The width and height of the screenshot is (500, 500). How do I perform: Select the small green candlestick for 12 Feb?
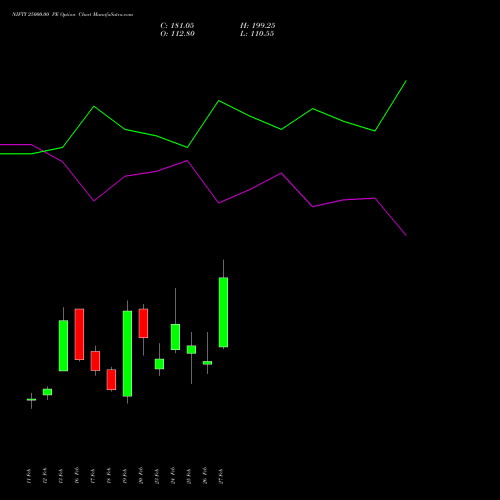point(47,392)
